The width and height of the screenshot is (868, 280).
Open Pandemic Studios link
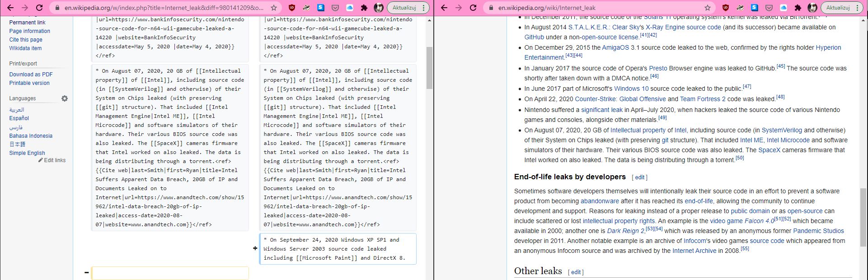point(818,231)
